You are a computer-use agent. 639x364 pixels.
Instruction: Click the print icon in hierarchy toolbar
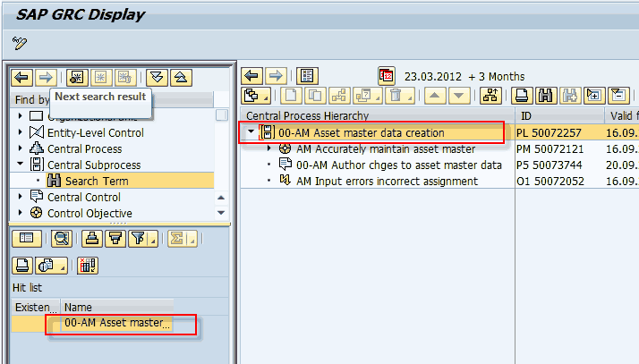[x=522, y=96]
